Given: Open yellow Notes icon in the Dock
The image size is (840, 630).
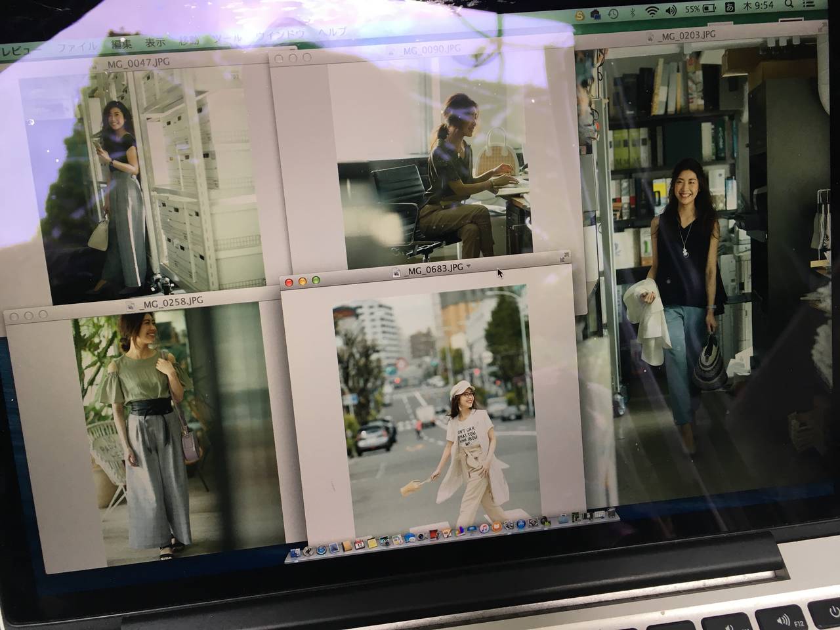Looking at the screenshot, I should 372,543.
